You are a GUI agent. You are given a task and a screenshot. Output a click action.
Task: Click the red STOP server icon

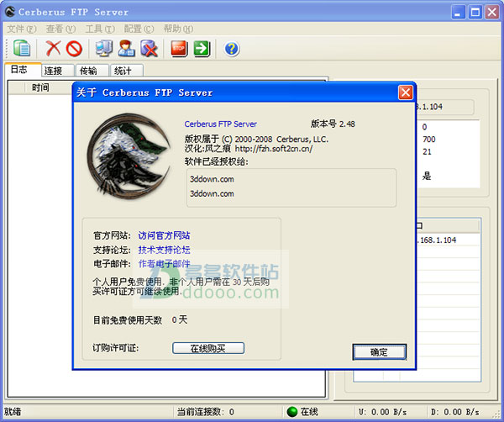click(x=179, y=49)
